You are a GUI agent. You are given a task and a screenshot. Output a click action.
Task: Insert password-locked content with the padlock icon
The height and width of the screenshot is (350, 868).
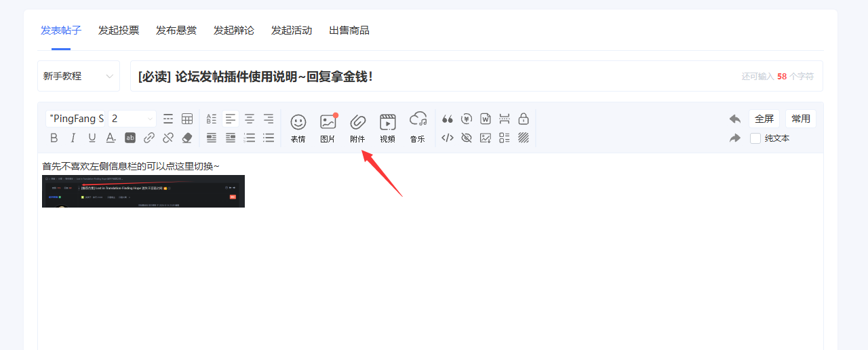tap(524, 119)
